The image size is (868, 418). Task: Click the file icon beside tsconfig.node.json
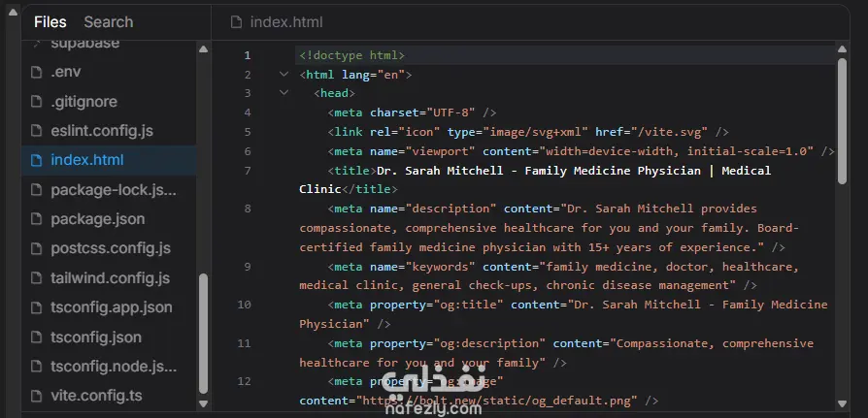37,367
